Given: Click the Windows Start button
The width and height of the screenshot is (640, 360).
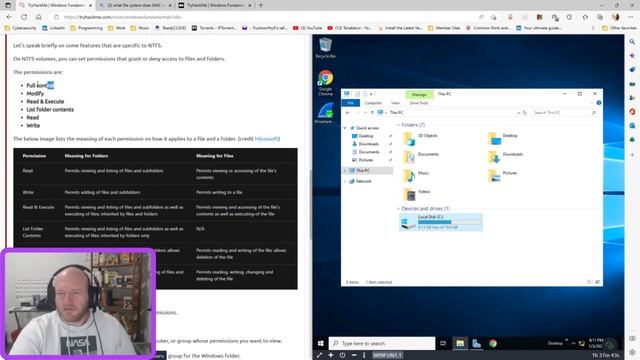Looking at the screenshot, I should point(320,343).
